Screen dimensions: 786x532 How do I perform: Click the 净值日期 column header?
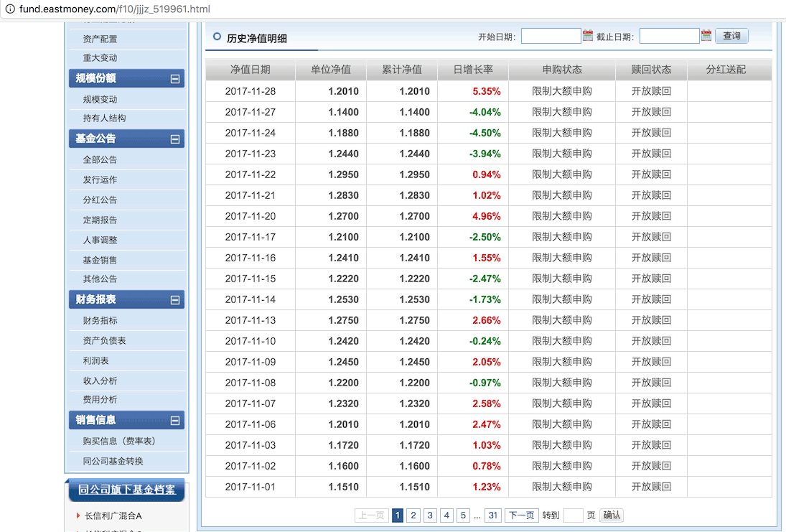pyautogui.click(x=250, y=70)
